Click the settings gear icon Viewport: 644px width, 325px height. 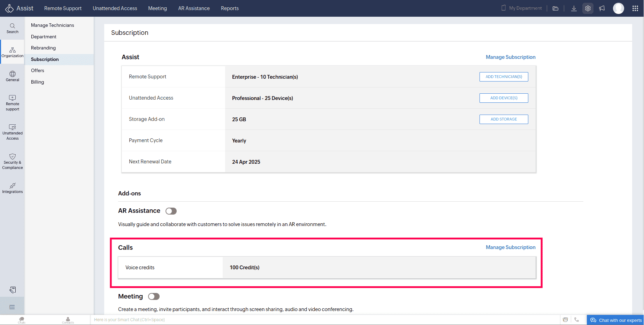[x=588, y=8]
